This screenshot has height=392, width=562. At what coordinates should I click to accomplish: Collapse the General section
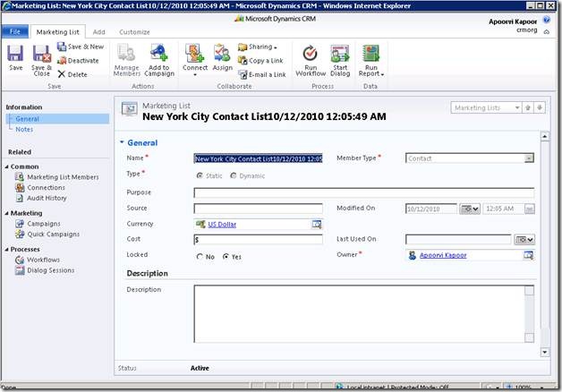point(123,142)
